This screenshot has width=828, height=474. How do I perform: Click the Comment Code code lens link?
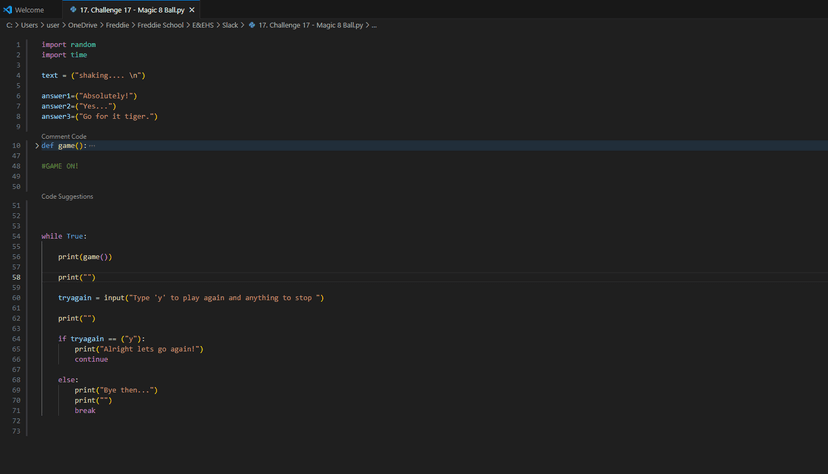pos(64,136)
